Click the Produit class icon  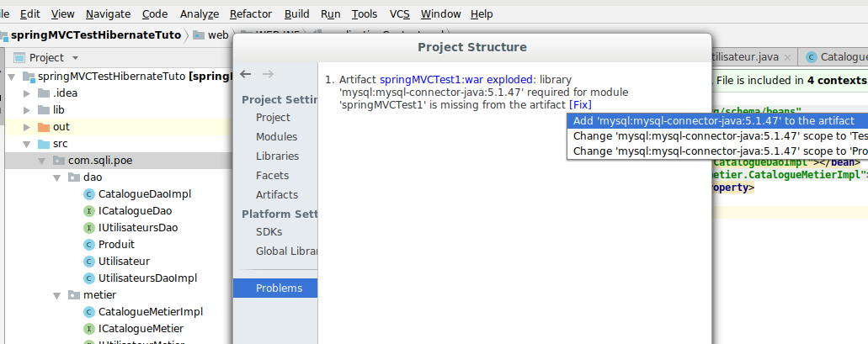[90, 245]
